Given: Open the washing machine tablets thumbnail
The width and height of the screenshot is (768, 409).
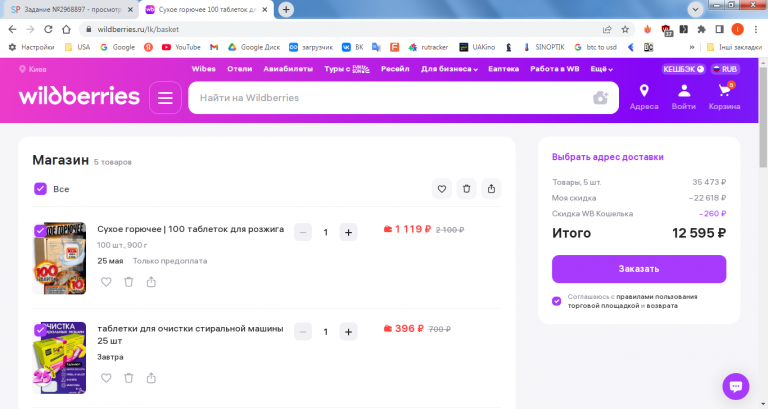Looking at the screenshot, I should [60, 358].
